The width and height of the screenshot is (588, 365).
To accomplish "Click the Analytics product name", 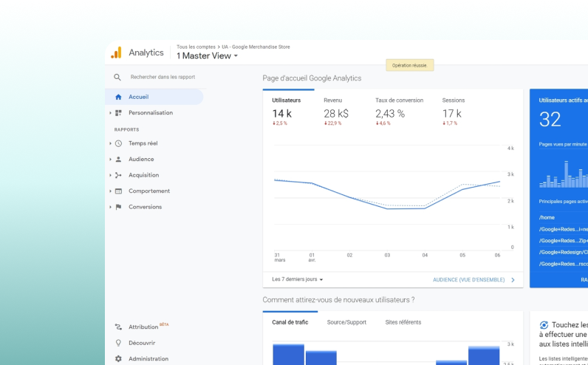I will pyautogui.click(x=146, y=52).
